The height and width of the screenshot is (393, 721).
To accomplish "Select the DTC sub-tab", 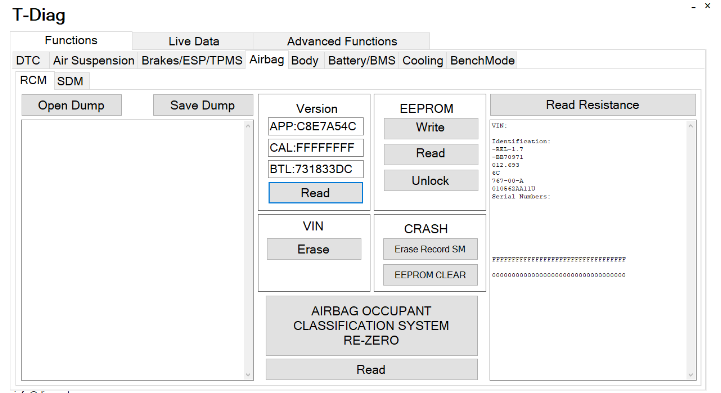I will pyautogui.click(x=28, y=61).
